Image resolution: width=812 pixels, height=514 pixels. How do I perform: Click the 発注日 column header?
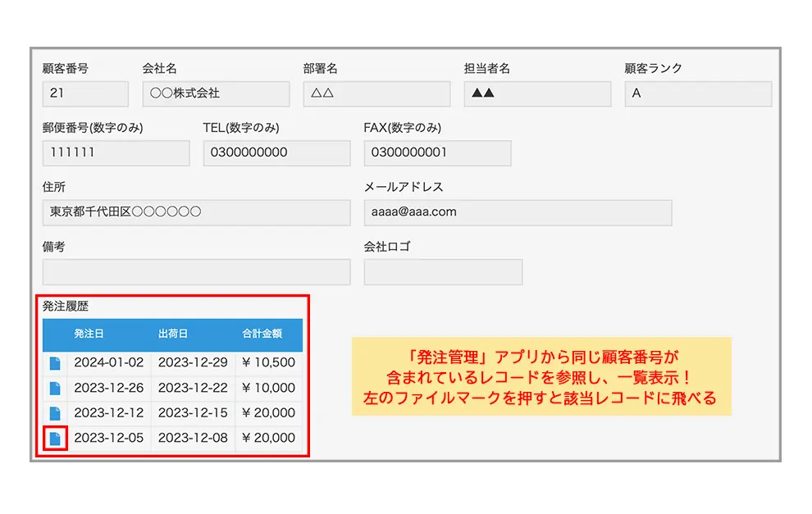89,334
